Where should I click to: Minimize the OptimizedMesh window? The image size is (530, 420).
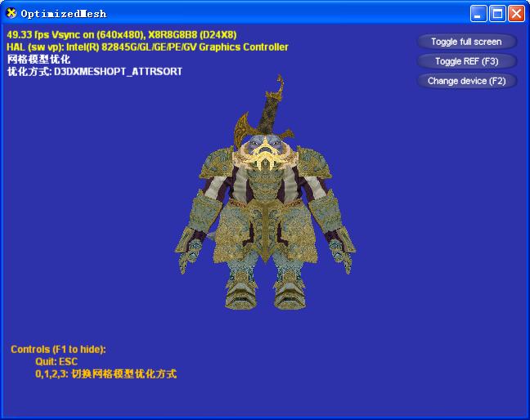tap(478, 14)
